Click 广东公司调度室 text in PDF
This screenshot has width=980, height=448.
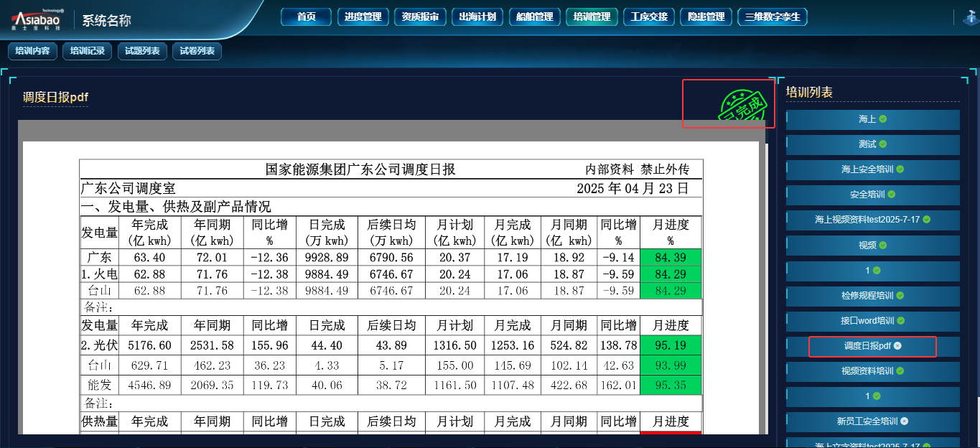click(x=128, y=188)
